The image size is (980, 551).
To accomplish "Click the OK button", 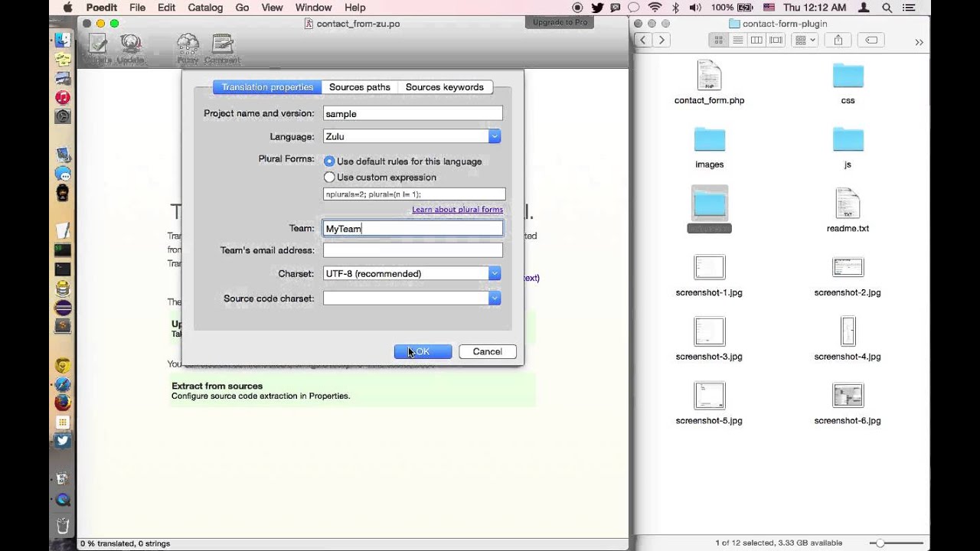I will [423, 351].
